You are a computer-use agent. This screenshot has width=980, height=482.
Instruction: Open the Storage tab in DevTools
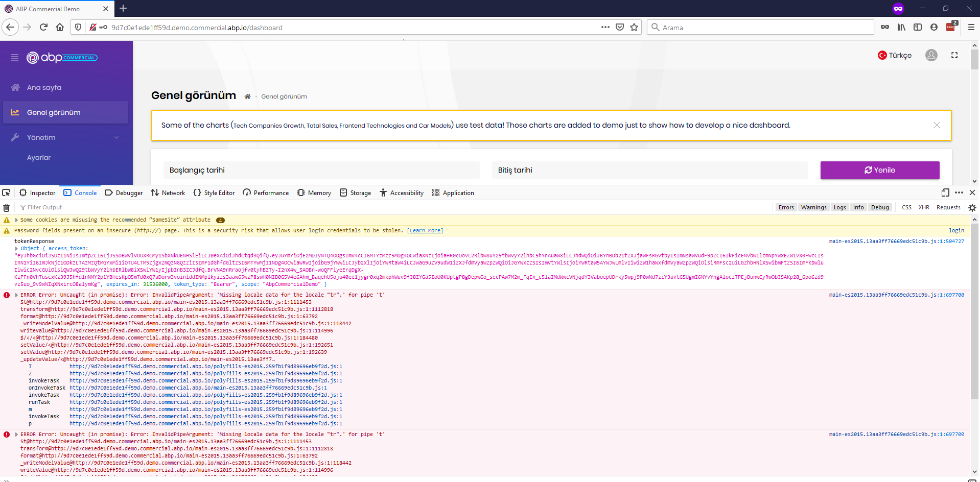coord(356,192)
